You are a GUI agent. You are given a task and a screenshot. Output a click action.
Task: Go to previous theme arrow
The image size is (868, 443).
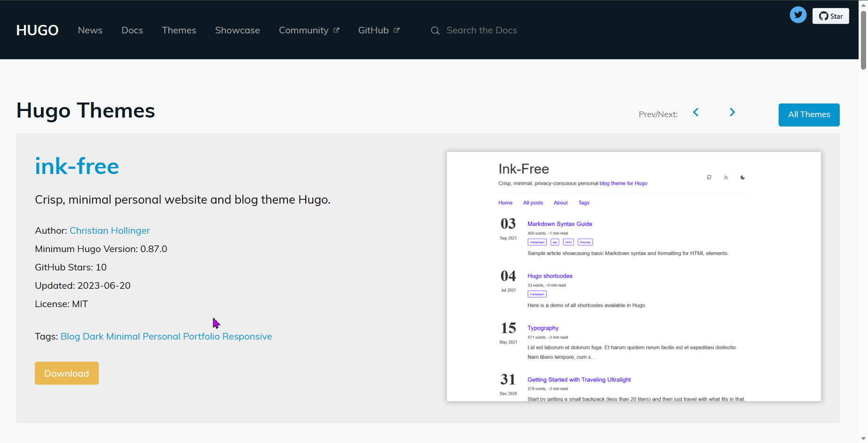tap(696, 112)
